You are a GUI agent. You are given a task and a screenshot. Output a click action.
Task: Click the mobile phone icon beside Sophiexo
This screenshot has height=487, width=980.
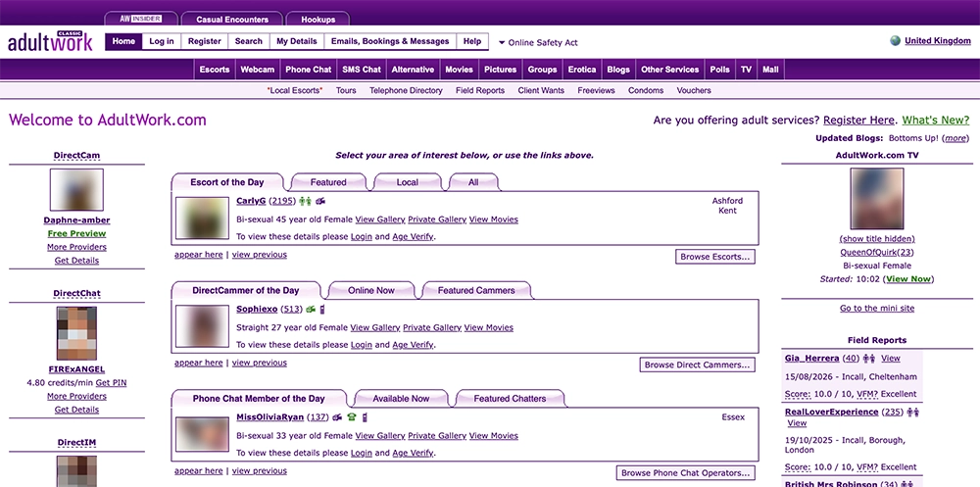[322, 310]
